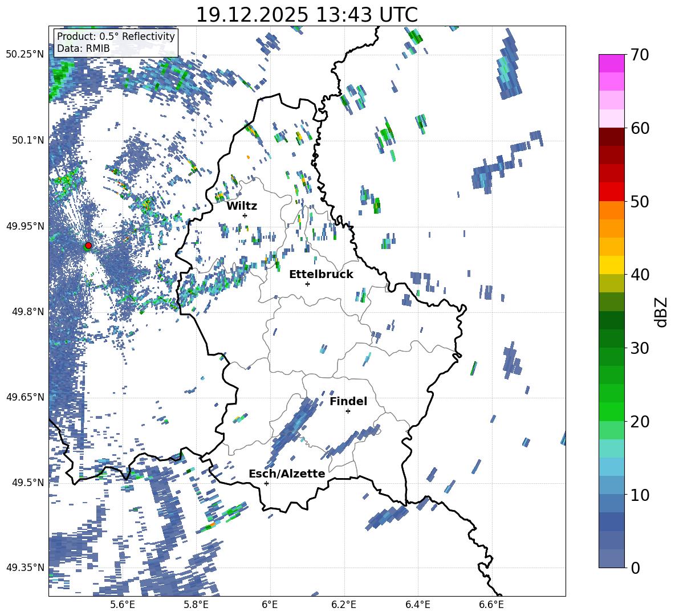
Task: Click the magenta top swatch of colorbar
Action: coord(611,63)
